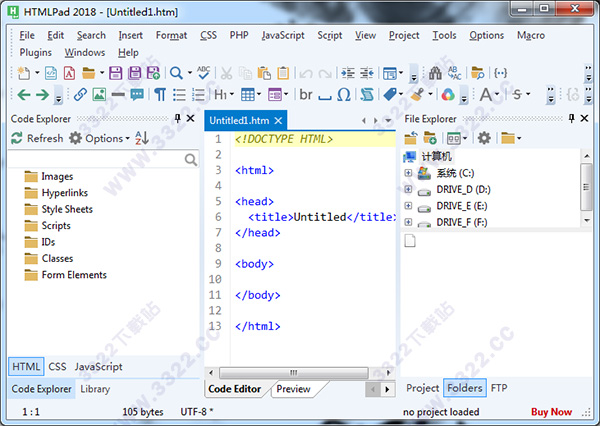Insert a br line break
The image size is (600, 426).
pyautogui.click(x=306, y=94)
